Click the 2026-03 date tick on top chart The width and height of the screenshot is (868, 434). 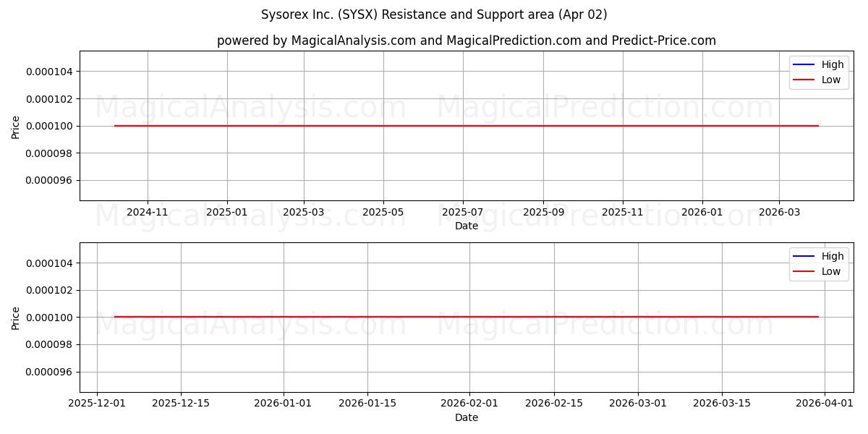pyautogui.click(x=779, y=213)
